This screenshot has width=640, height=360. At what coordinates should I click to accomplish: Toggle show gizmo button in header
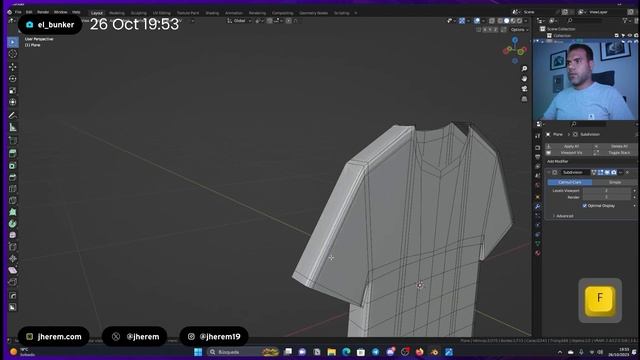coord(462,21)
